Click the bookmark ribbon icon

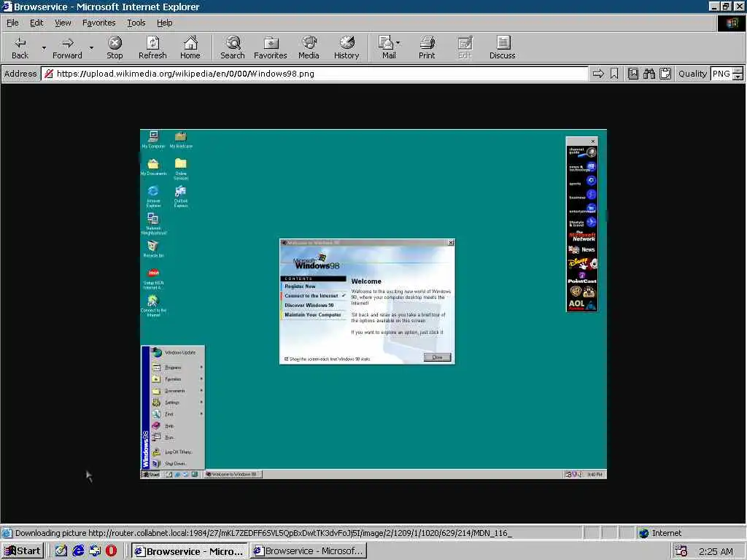pos(614,74)
